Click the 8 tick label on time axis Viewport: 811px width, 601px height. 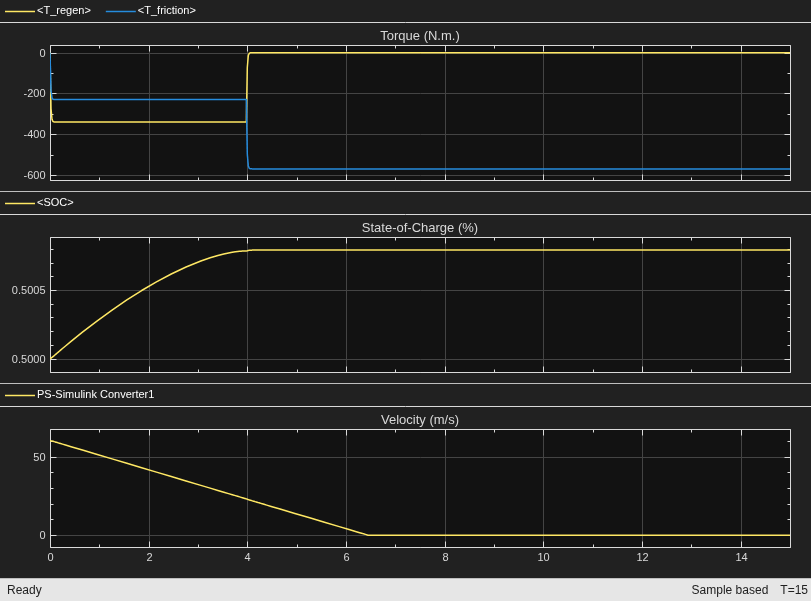(x=445, y=557)
